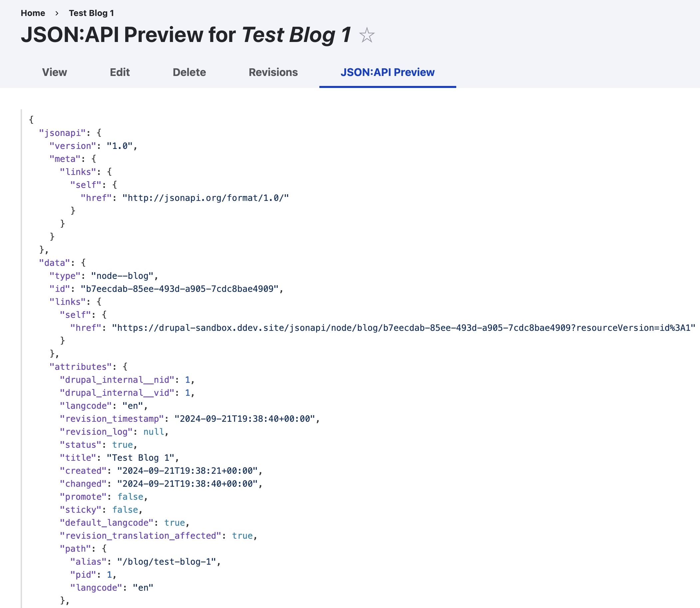The image size is (700, 608).
Task: Click the "jsonapi" key at top
Action: pyautogui.click(x=62, y=133)
